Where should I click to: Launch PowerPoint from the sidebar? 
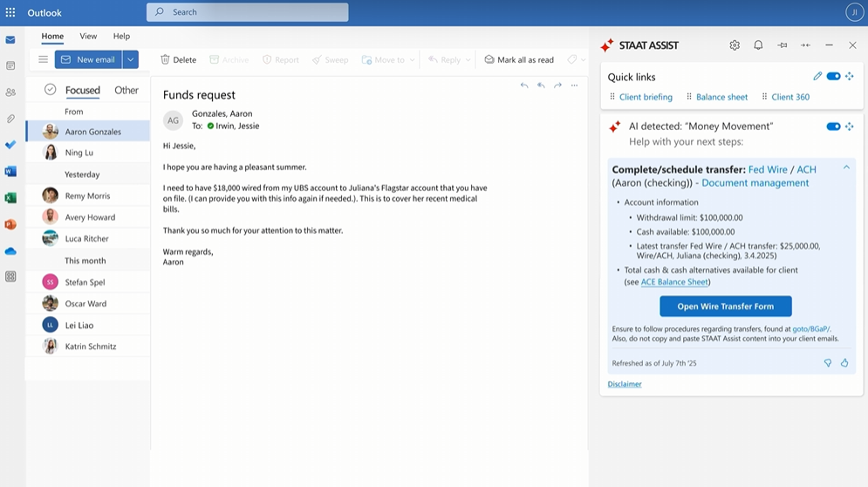10,224
